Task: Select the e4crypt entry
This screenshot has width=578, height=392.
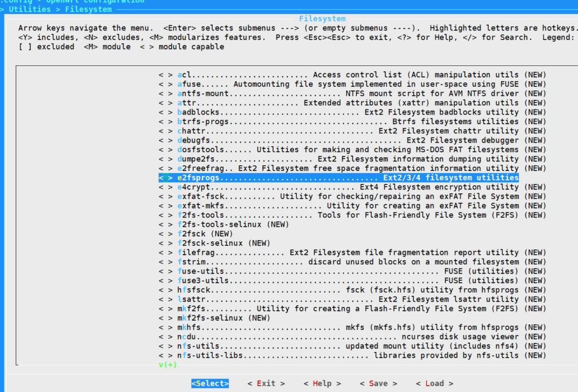Action: click(352, 187)
